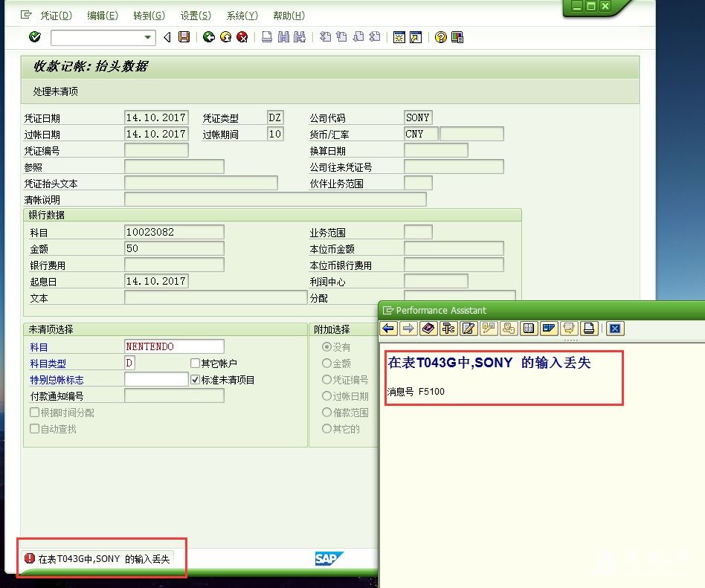
Task: Click the Print icon in main toolbar
Action: [x=267, y=37]
